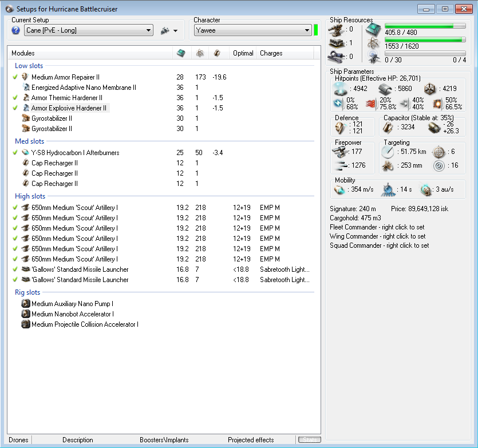The height and width of the screenshot is (448, 478).
Task: Click the EMP M charge of first artillery
Action: [x=270, y=208]
